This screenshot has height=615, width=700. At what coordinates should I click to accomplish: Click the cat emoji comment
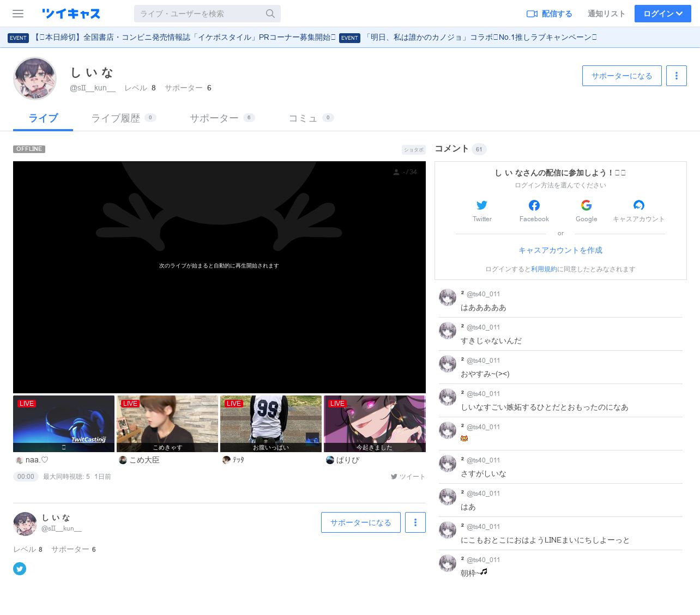click(464, 439)
